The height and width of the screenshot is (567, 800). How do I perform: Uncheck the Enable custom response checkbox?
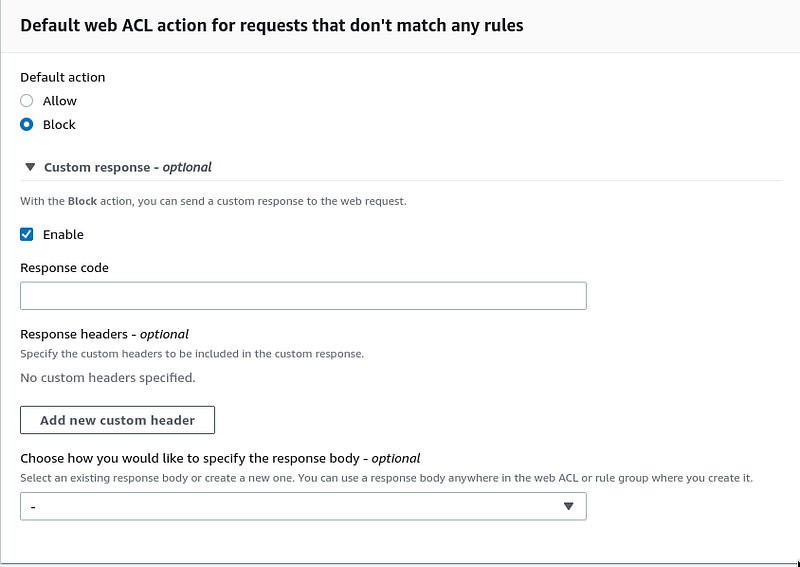[x=27, y=234]
